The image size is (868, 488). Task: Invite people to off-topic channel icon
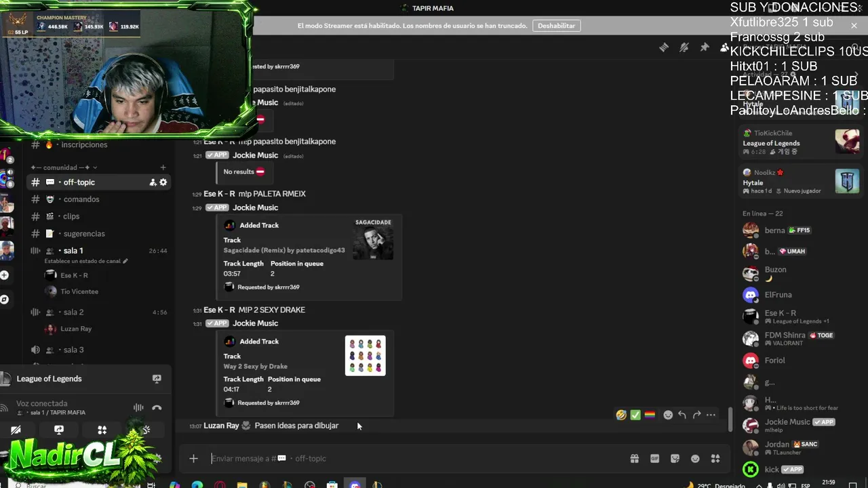(153, 182)
